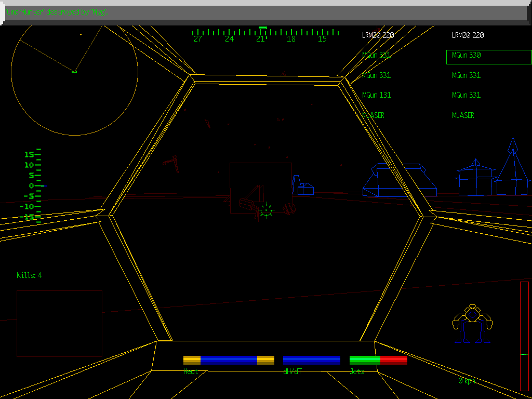Click the Heat level bar

[229, 360]
